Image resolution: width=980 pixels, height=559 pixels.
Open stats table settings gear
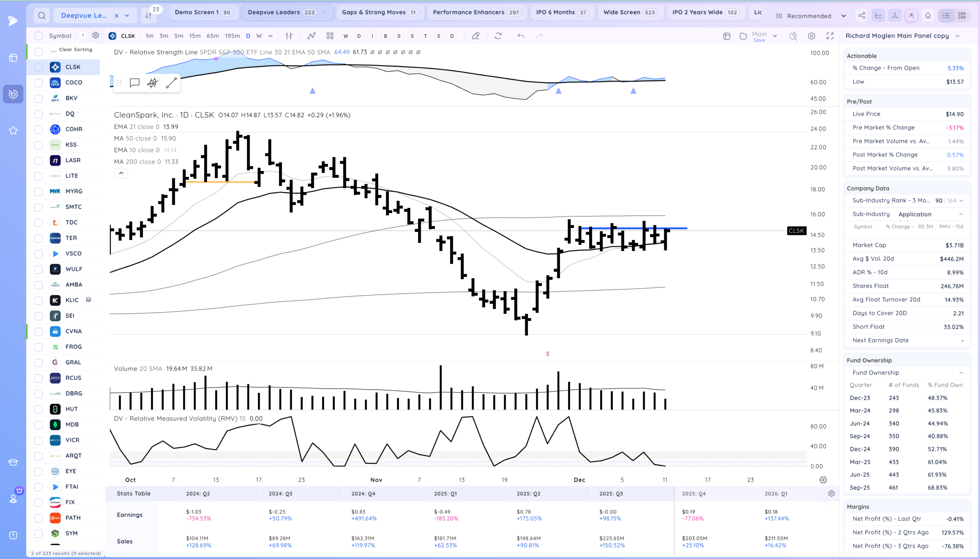tap(831, 493)
